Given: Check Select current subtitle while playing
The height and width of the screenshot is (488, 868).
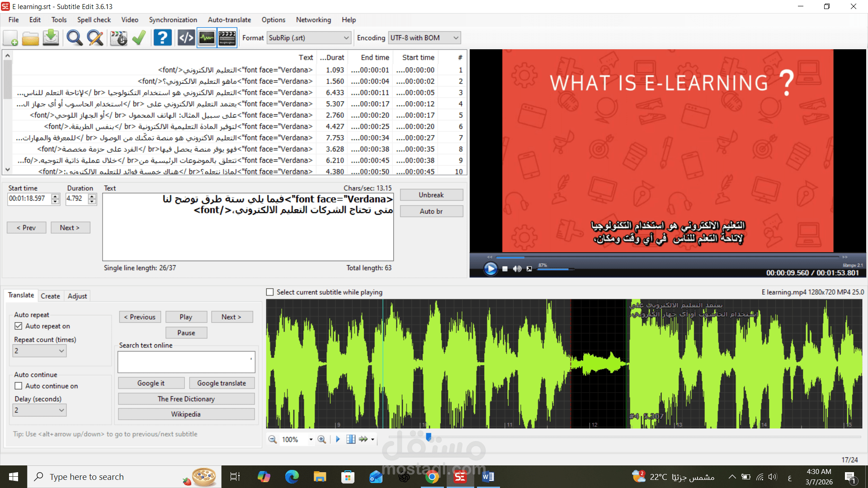Looking at the screenshot, I should pyautogui.click(x=270, y=292).
